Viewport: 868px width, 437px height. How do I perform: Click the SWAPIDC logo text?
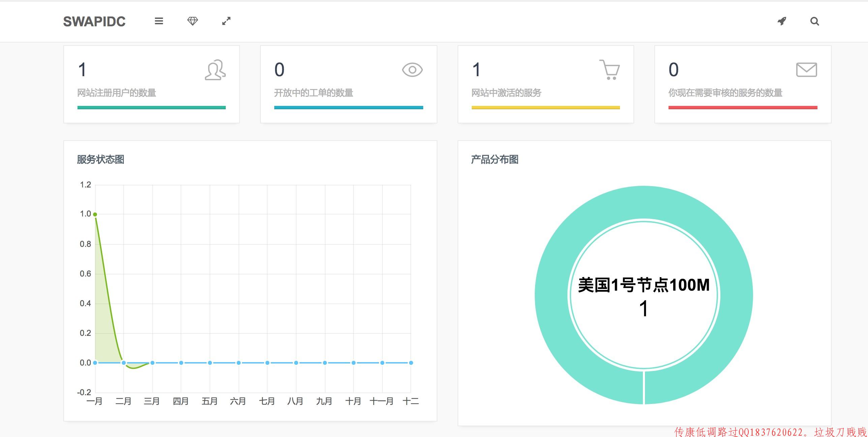pos(94,22)
